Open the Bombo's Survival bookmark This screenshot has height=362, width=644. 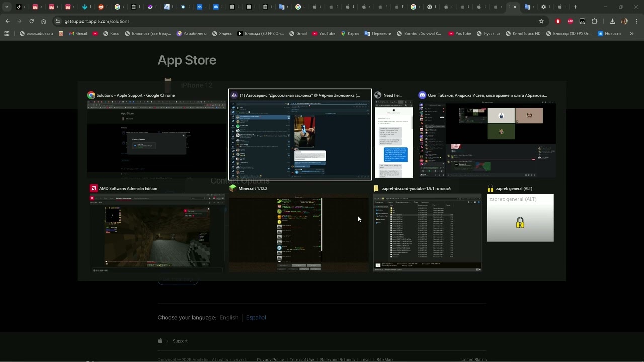419,34
